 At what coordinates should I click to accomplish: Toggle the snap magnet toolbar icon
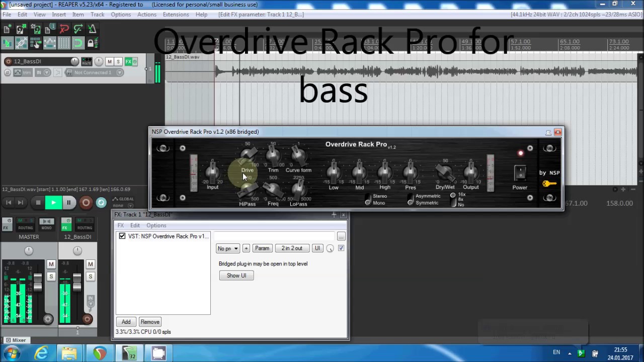coord(78,43)
